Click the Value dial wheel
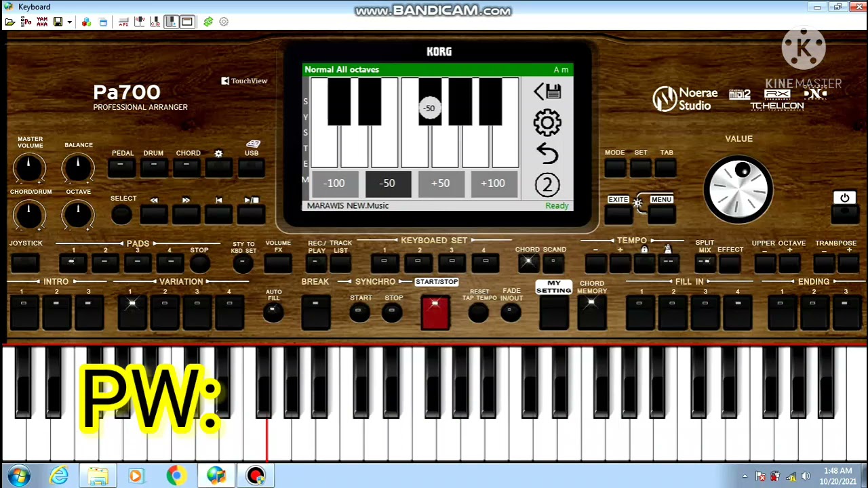Screen dimensions: 868x488 pos(738,189)
